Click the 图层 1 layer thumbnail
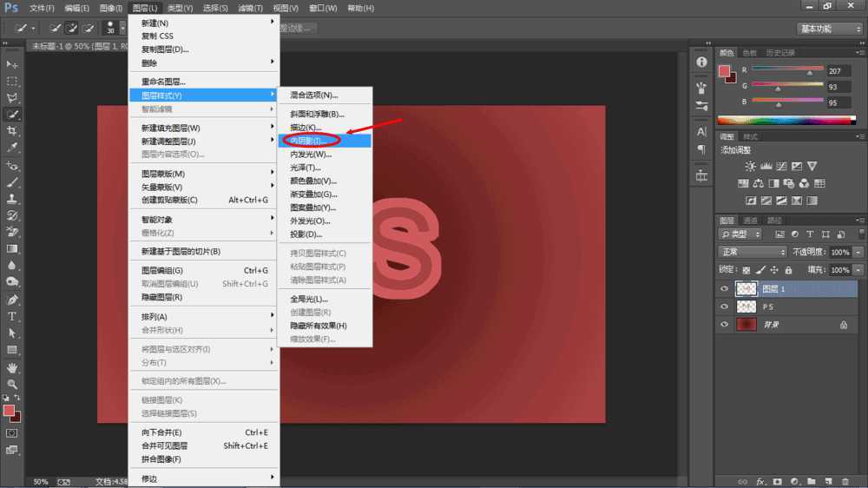This screenshot has width=868, height=488. tap(746, 289)
